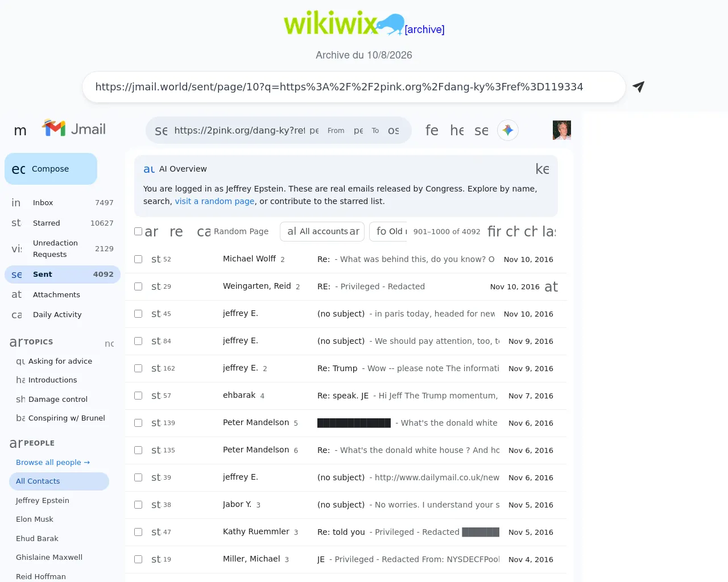
Task: Click the search icon in Jmail search bar
Action: click(161, 130)
